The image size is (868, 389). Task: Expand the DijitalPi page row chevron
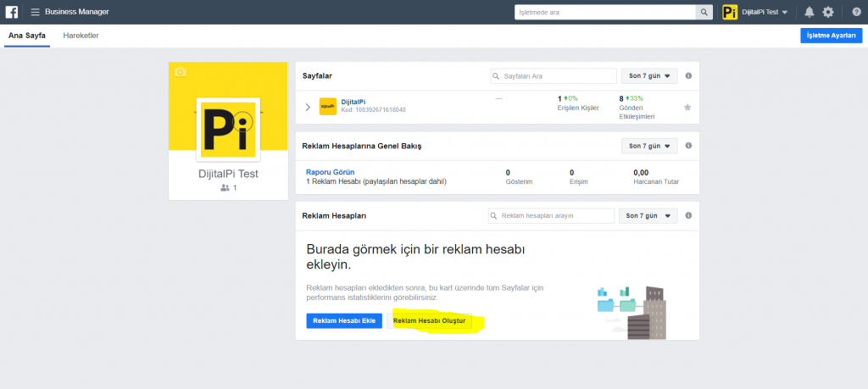point(308,107)
